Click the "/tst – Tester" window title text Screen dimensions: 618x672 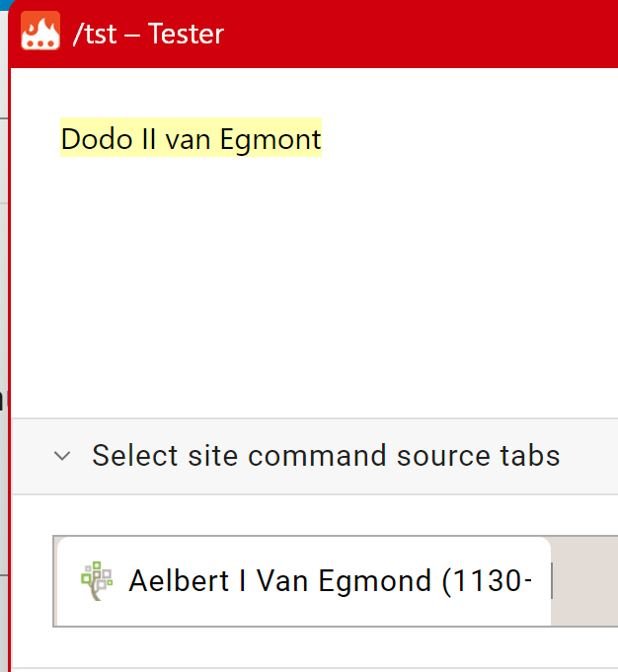(148, 34)
